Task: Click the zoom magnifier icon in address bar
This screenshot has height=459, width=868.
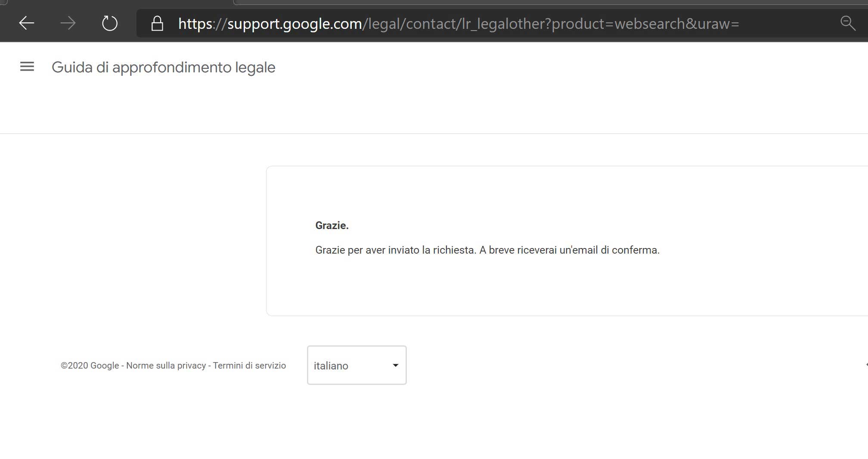Action: point(848,23)
